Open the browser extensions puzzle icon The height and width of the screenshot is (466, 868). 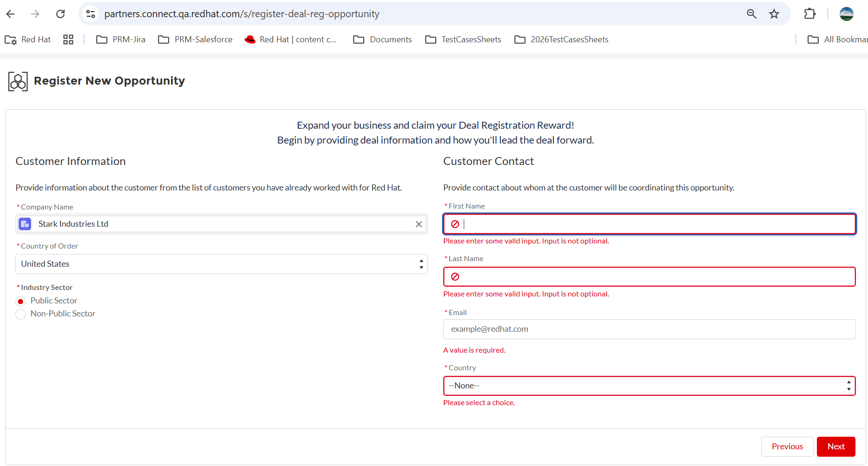pos(809,14)
